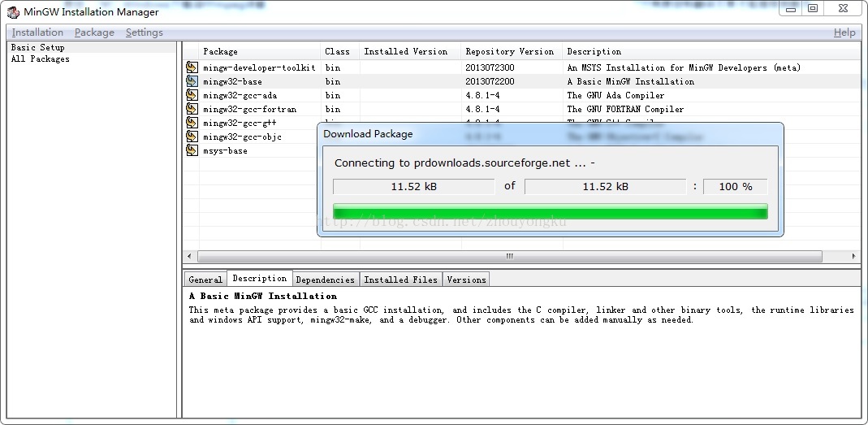
Task: Select the mingw32-gcc-fortran package name
Action: pos(249,109)
